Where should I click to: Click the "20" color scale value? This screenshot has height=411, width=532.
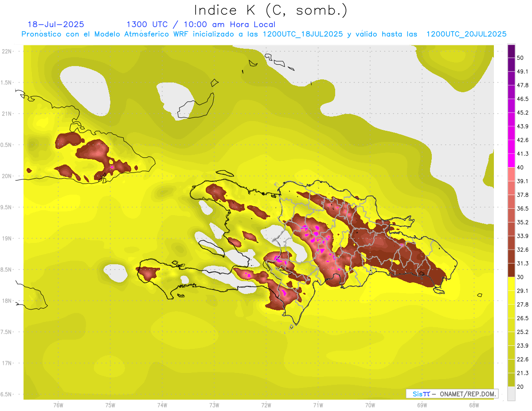pyautogui.click(x=521, y=387)
